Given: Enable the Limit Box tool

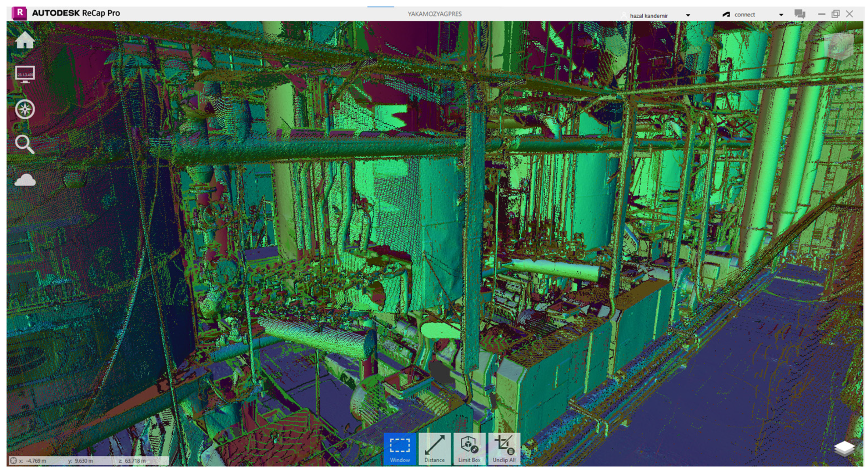Looking at the screenshot, I should pos(469,449).
